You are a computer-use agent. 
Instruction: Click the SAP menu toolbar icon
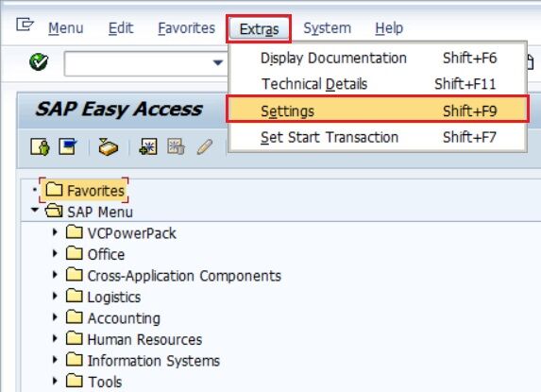68,146
